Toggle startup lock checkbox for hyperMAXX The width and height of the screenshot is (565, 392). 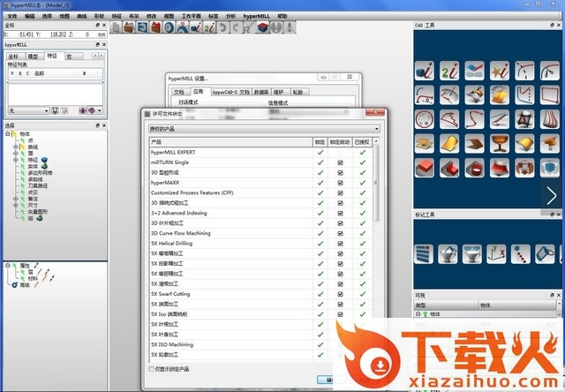coord(340,183)
